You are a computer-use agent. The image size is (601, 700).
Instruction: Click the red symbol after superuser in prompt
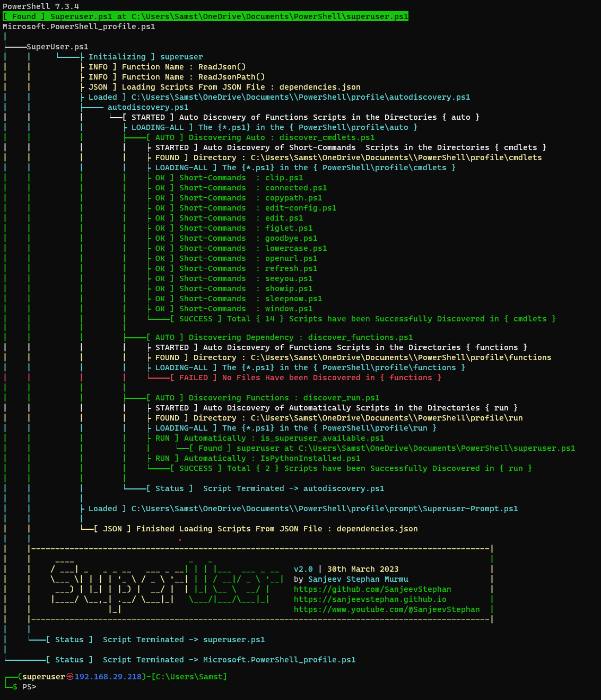pos(69,677)
